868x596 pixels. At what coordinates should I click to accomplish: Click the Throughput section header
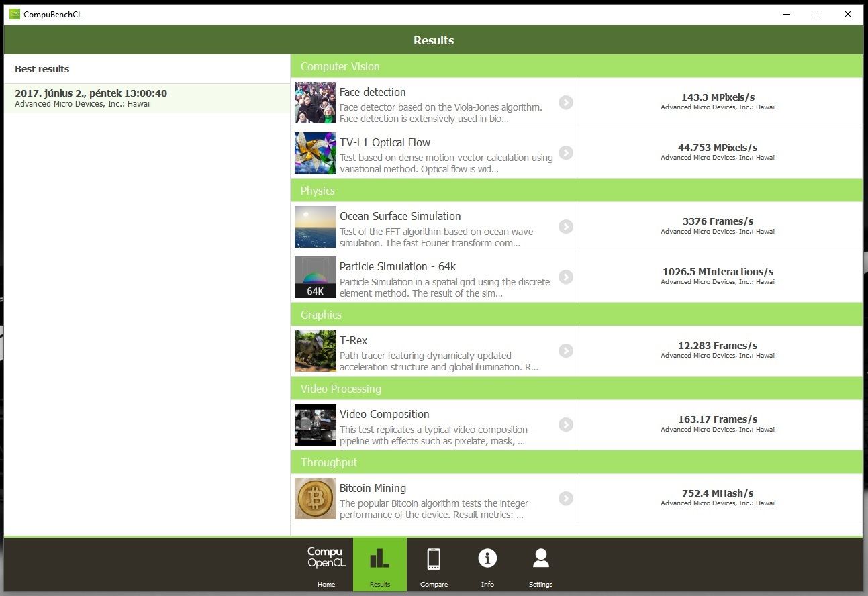tap(577, 462)
